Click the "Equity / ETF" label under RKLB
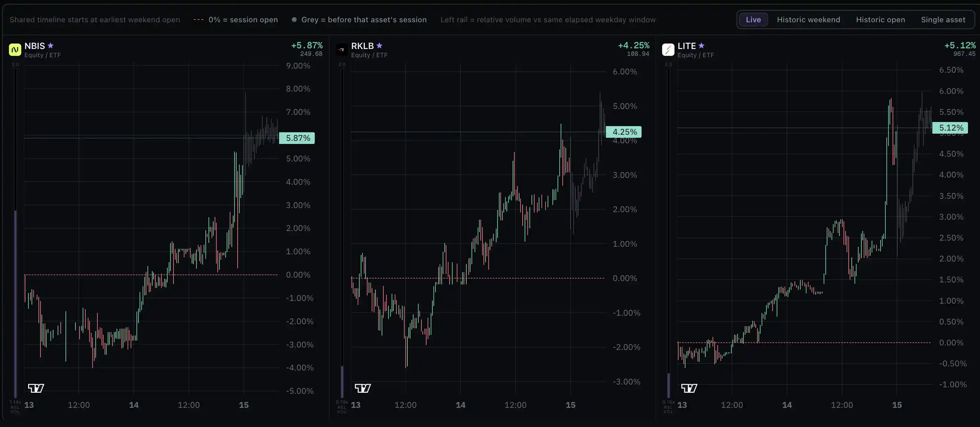The width and height of the screenshot is (980, 427). tap(369, 55)
